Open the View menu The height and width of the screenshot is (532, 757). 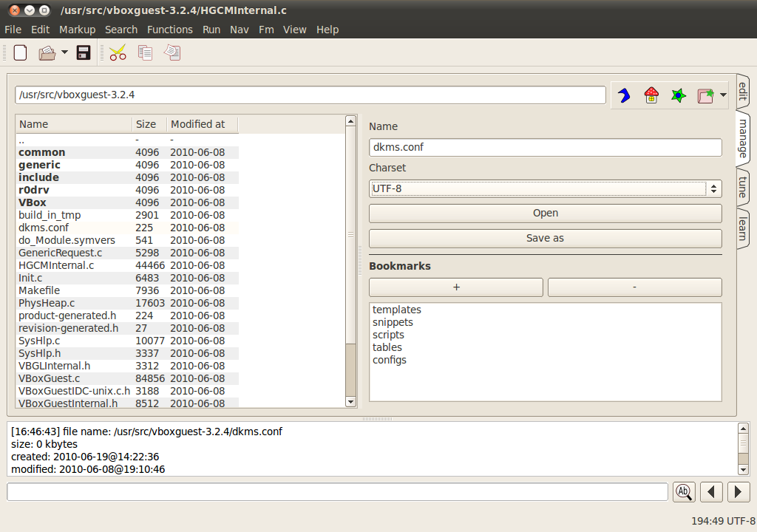tap(294, 30)
